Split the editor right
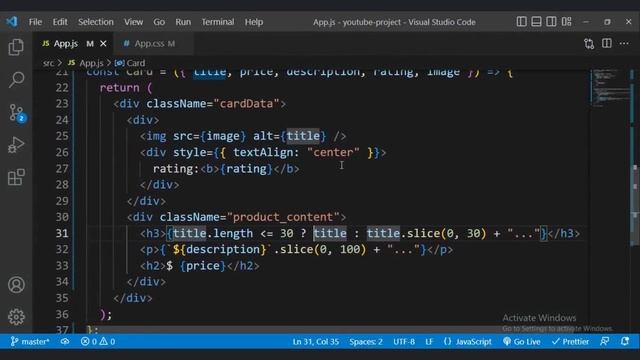The width and height of the screenshot is (640, 360). (x=607, y=43)
